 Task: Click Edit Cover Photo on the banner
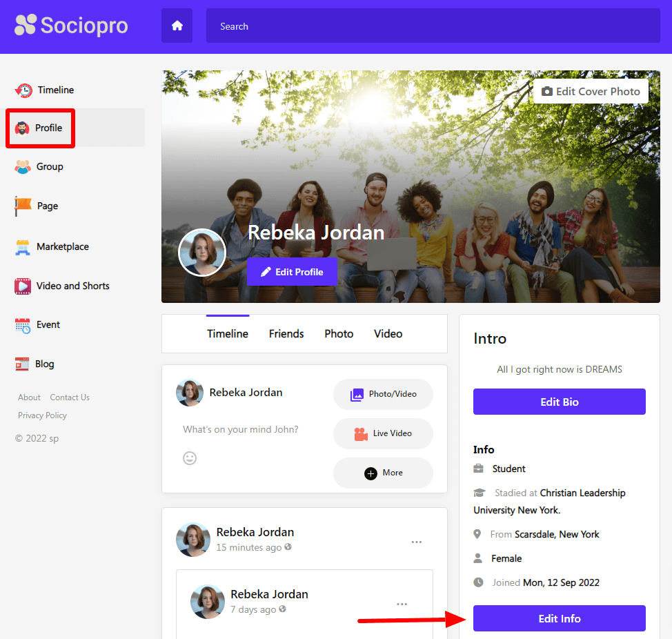coord(591,90)
